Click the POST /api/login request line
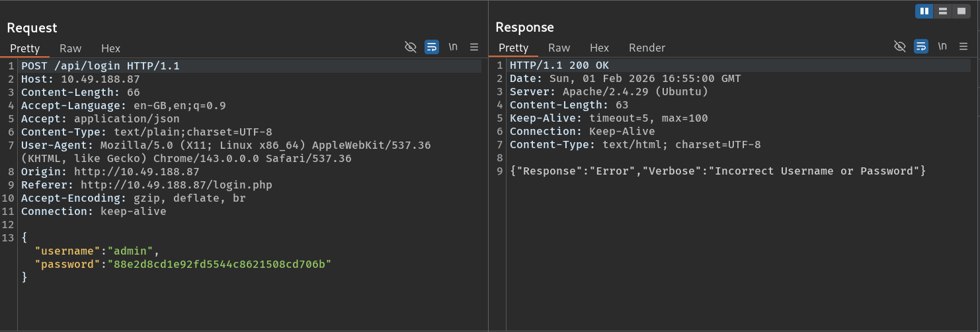The image size is (980, 332). pos(100,66)
